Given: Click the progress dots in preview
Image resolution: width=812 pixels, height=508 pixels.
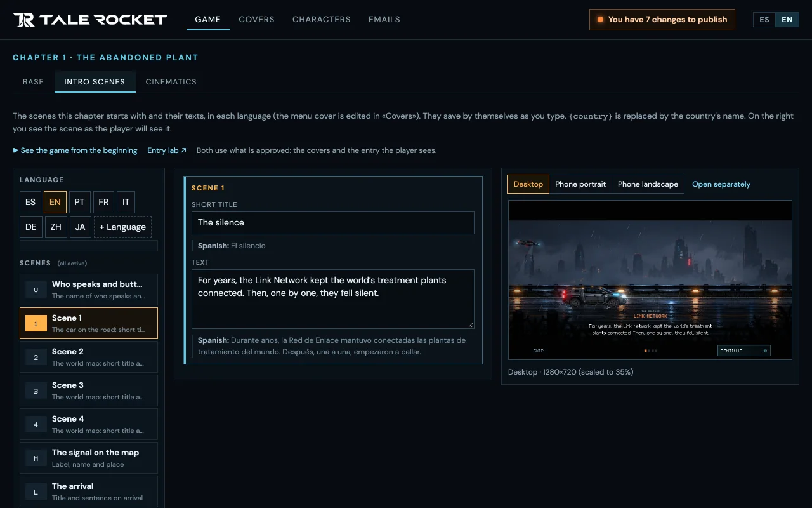Looking at the screenshot, I should pos(651,351).
